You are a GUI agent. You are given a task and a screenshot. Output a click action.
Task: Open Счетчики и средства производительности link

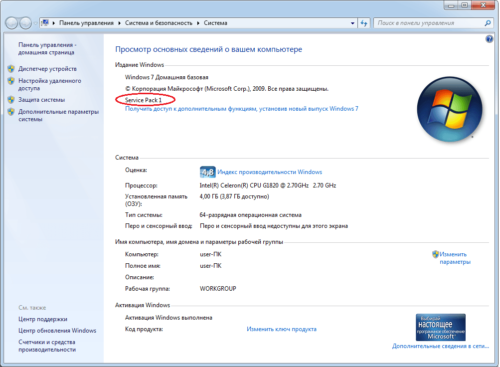point(47,346)
